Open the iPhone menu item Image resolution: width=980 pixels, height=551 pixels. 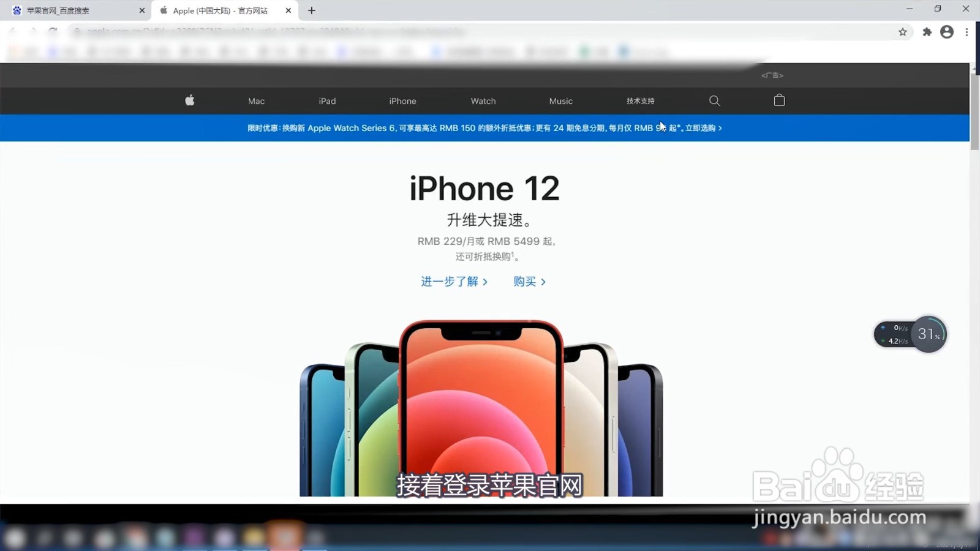(x=402, y=101)
